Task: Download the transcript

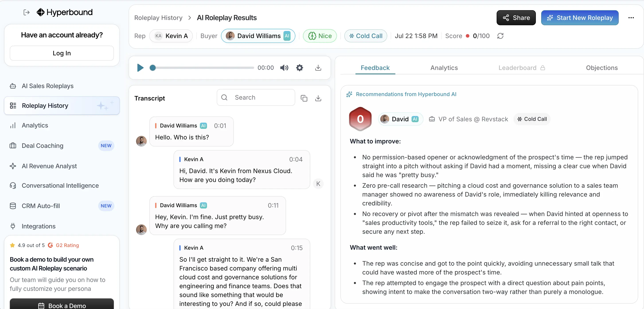Action: (318, 98)
